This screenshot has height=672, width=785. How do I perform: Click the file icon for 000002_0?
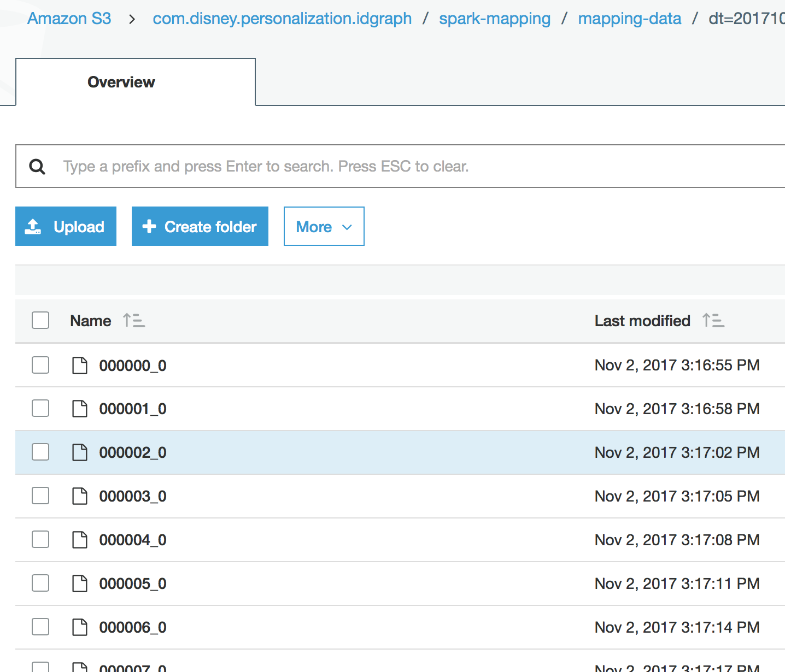pyautogui.click(x=80, y=452)
